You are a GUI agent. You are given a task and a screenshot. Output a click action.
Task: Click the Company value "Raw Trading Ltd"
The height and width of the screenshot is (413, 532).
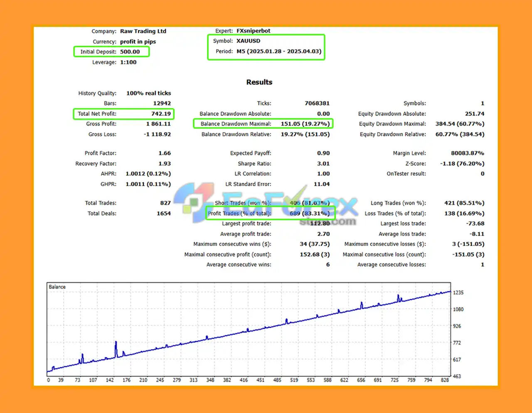pyautogui.click(x=143, y=31)
